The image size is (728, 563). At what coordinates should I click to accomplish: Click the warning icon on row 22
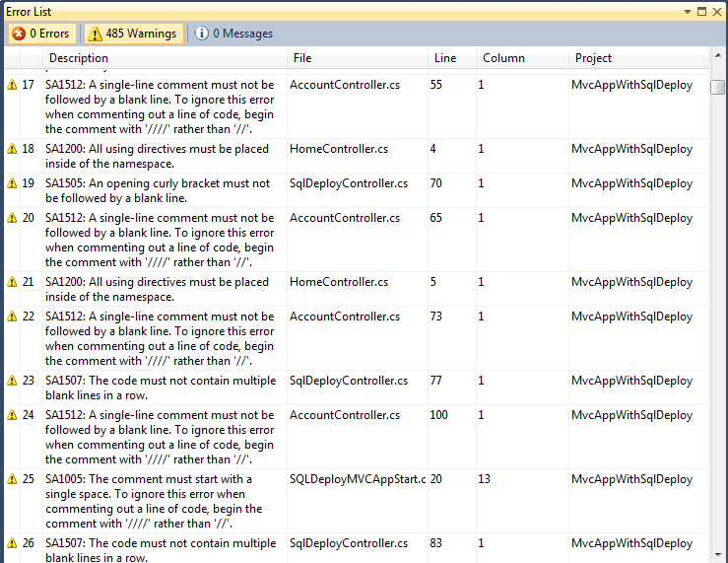pyautogui.click(x=12, y=317)
